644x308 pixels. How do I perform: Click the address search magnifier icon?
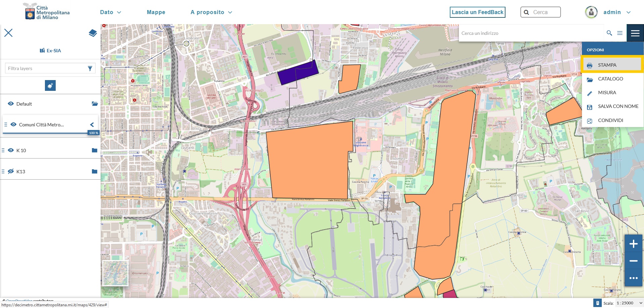click(609, 33)
